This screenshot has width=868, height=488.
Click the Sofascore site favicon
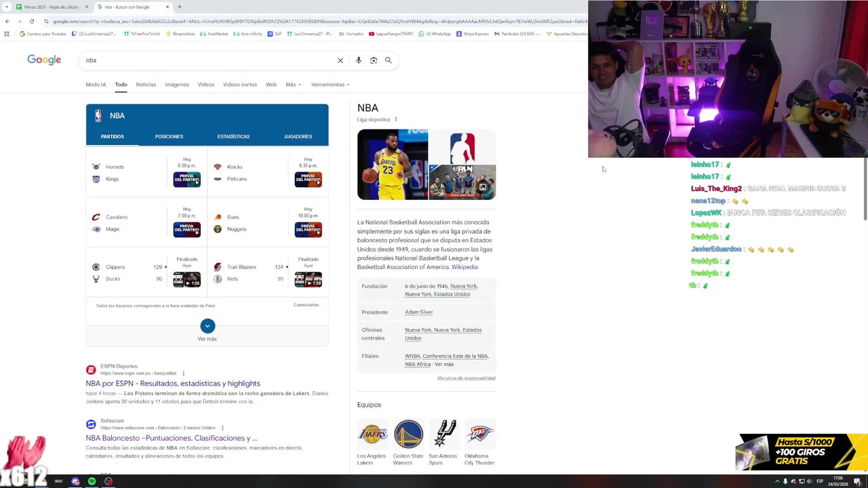(91, 424)
